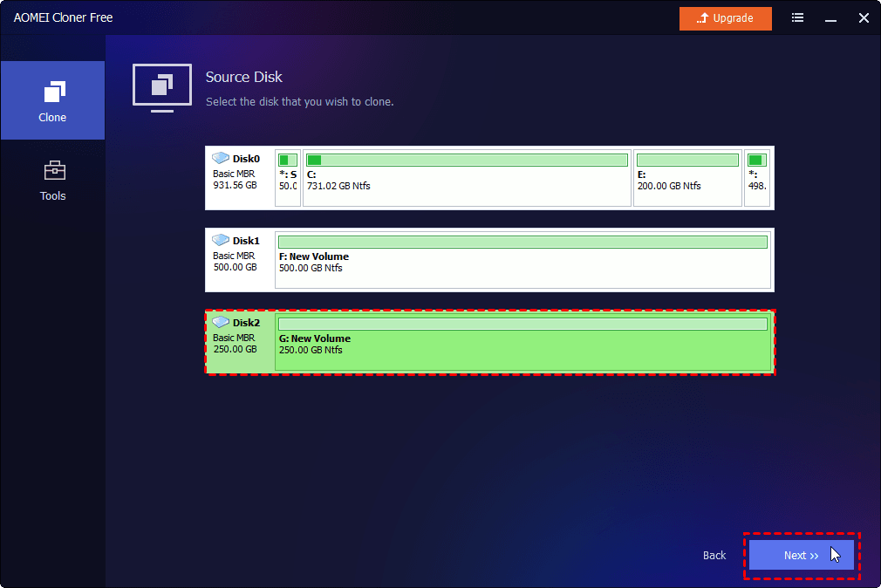
Task: Close the AOMEI Cloner window
Action: tap(864, 18)
